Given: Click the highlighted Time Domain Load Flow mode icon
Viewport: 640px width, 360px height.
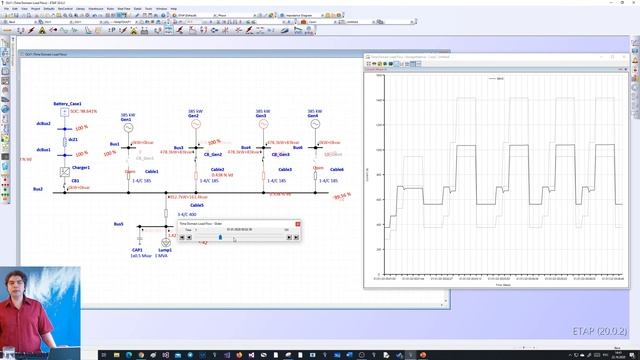Looking at the screenshot, I should pyautogui.click(x=169, y=30).
